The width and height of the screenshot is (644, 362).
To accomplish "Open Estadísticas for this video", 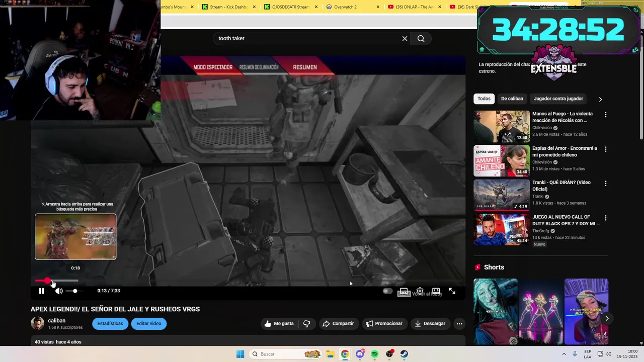I will 110,324.
